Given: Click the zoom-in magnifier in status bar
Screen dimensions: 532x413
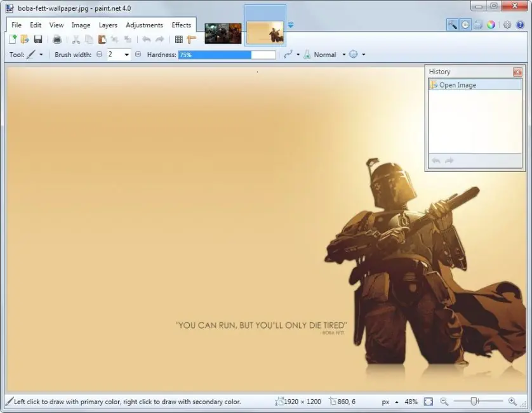Looking at the screenshot, I should pos(512,402).
